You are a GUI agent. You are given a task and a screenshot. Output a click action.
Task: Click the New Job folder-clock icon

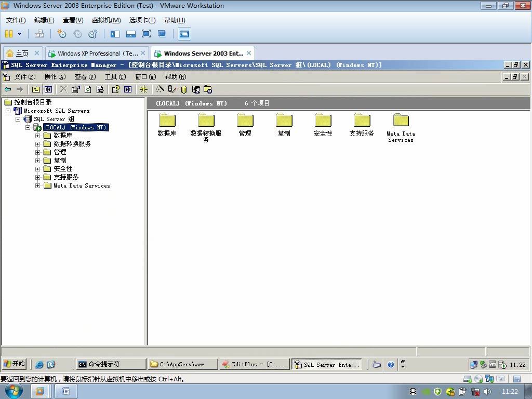pyautogui.click(x=208, y=89)
